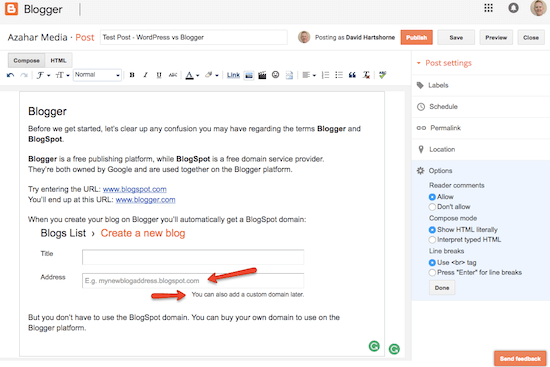Select Use <br> tag option
Screen dimensions: 550x367
click(x=432, y=262)
